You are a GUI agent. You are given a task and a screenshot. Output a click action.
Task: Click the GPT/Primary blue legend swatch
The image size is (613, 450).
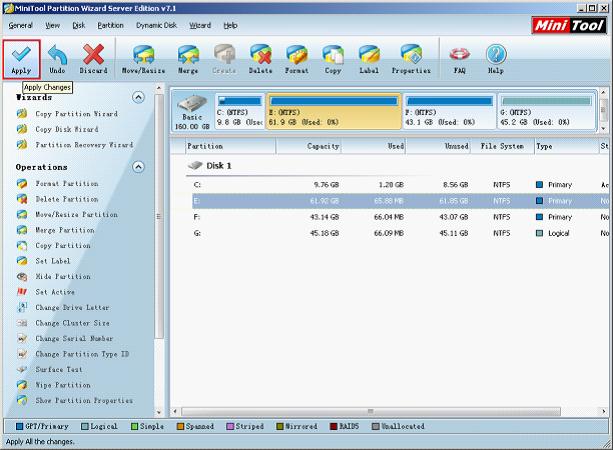pyautogui.click(x=20, y=427)
